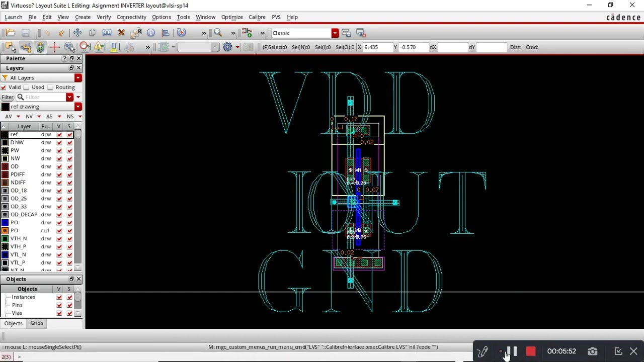Click the Palette help question icon
Image resolution: width=644 pixels, height=362 pixels.
coord(64,58)
